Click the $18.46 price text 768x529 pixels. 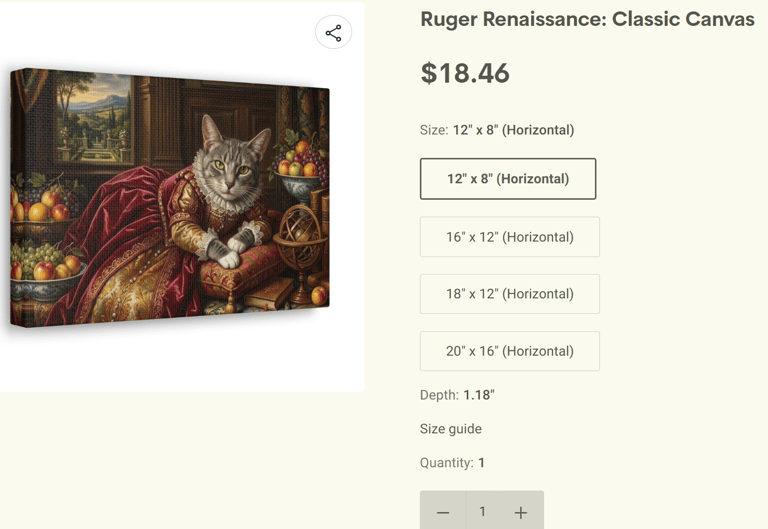tap(465, 73)
